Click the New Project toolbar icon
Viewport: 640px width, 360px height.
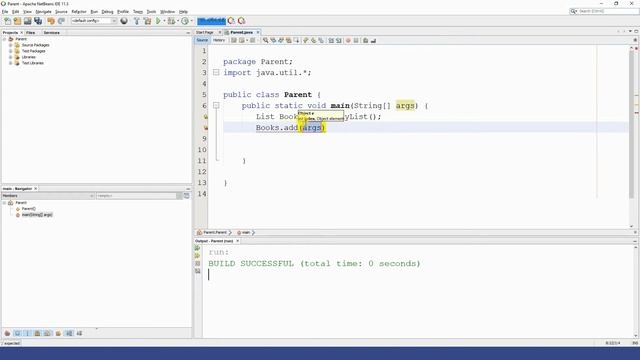[x=17, y=21]
